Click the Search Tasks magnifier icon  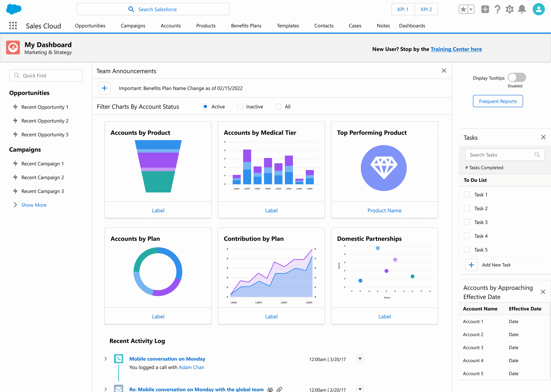coord(537,155)
